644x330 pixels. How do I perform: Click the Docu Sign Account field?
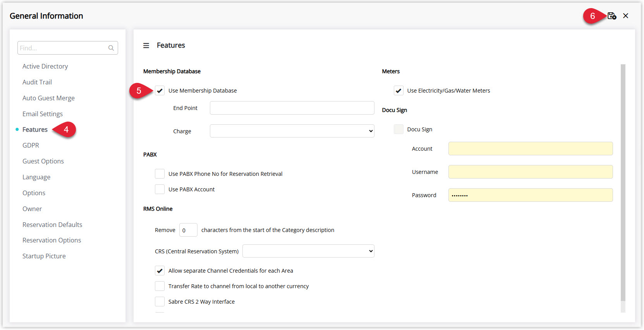pos(531,149)
